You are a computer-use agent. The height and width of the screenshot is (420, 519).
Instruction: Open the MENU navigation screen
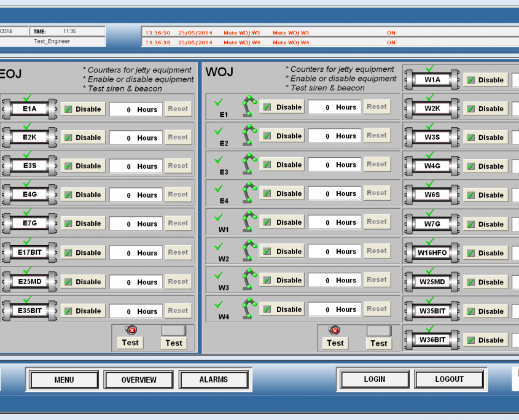(63, 379)
